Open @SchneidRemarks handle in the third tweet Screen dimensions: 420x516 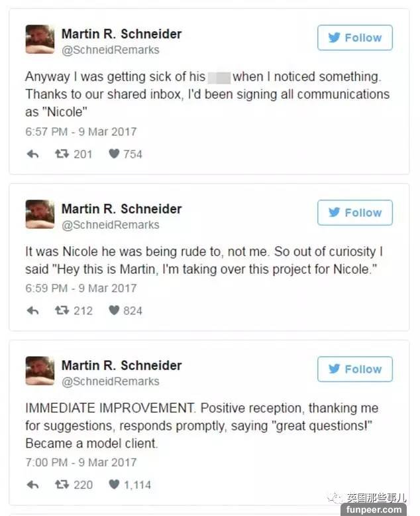110,381
